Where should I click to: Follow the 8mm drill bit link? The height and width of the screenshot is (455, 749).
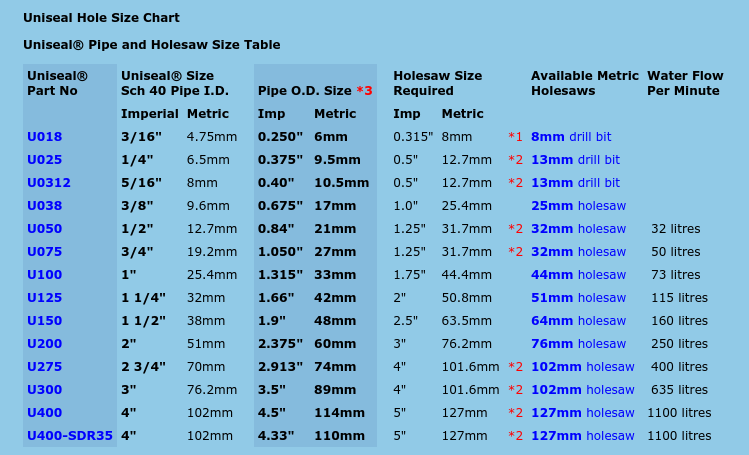[x=571, y=137]
